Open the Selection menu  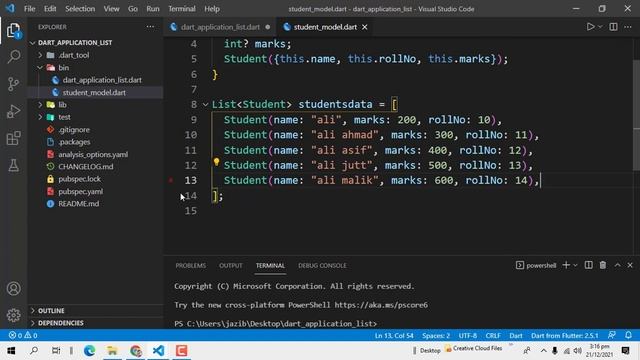pos(80,9)
